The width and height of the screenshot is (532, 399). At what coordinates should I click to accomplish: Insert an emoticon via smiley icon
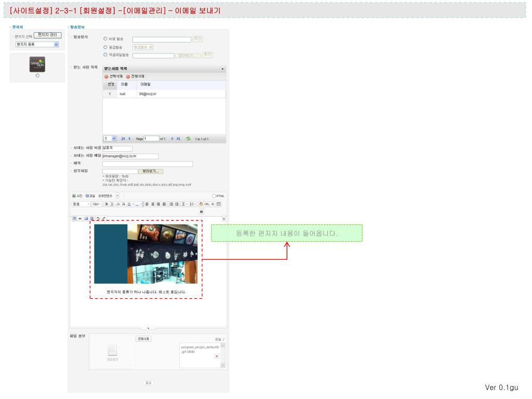coord(201,204)
